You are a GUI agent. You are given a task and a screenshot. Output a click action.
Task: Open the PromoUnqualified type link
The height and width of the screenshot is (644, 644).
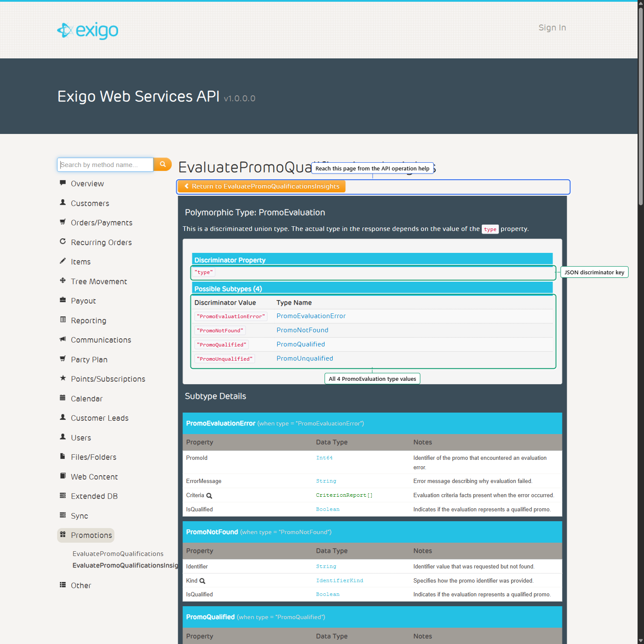coord(305,358)
